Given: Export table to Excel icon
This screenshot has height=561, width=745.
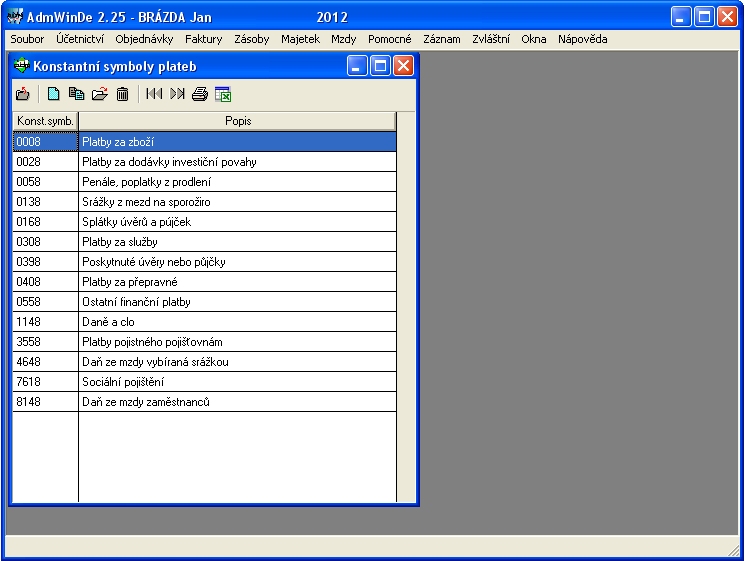Looking at the screenshot, I should 223,94.
